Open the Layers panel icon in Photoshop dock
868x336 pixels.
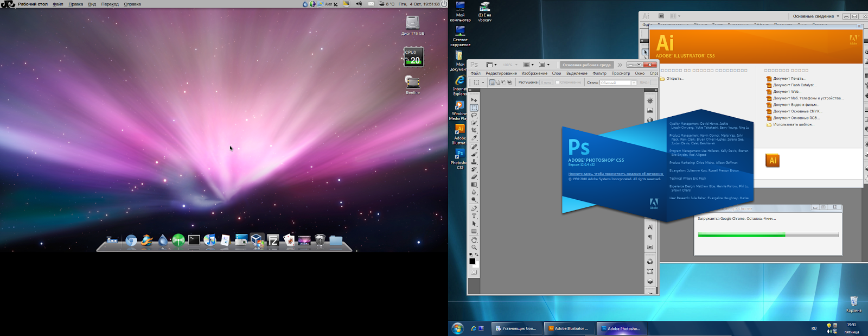(x=650, y=282)
